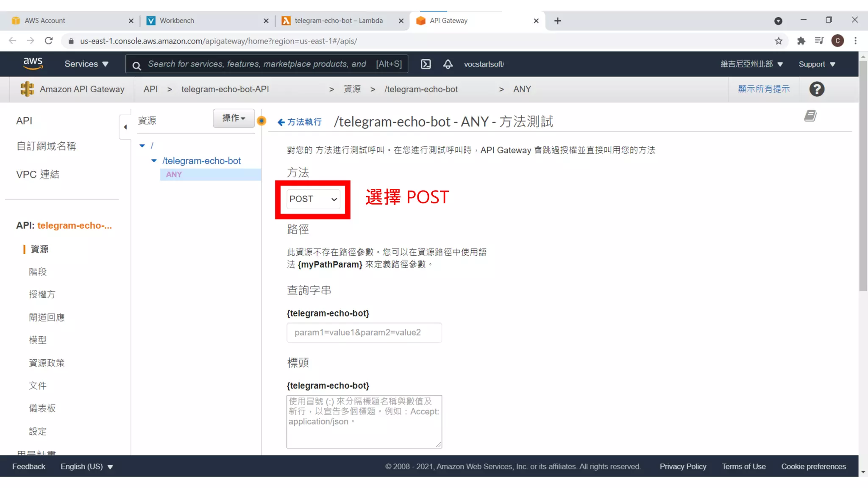Close the Workbench tab
868x488 pixels.
(266, 21)
